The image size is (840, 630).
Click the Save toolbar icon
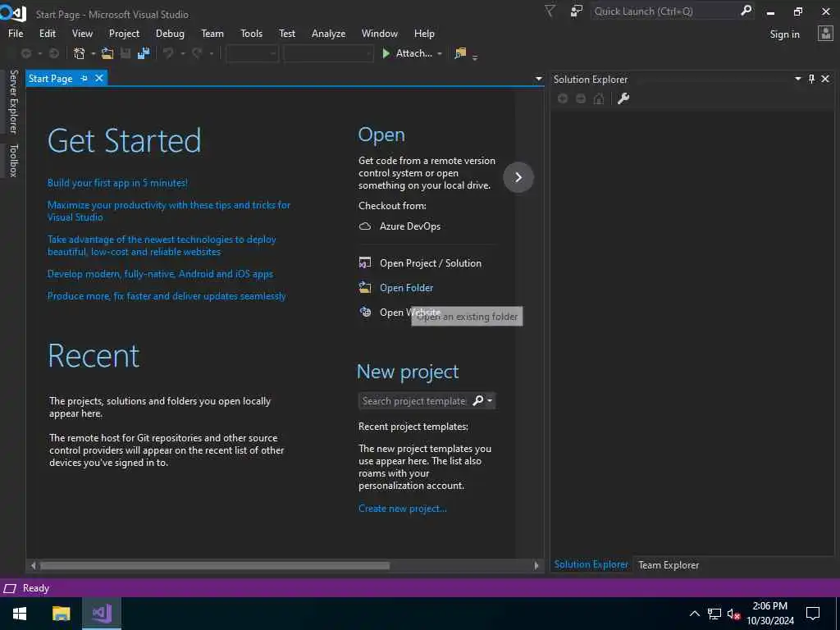[126, 53]
